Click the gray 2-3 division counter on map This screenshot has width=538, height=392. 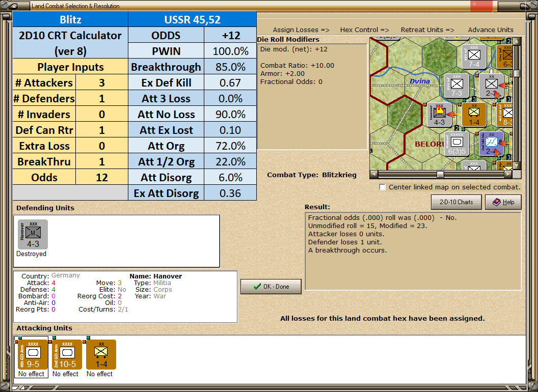pos(491,86)
